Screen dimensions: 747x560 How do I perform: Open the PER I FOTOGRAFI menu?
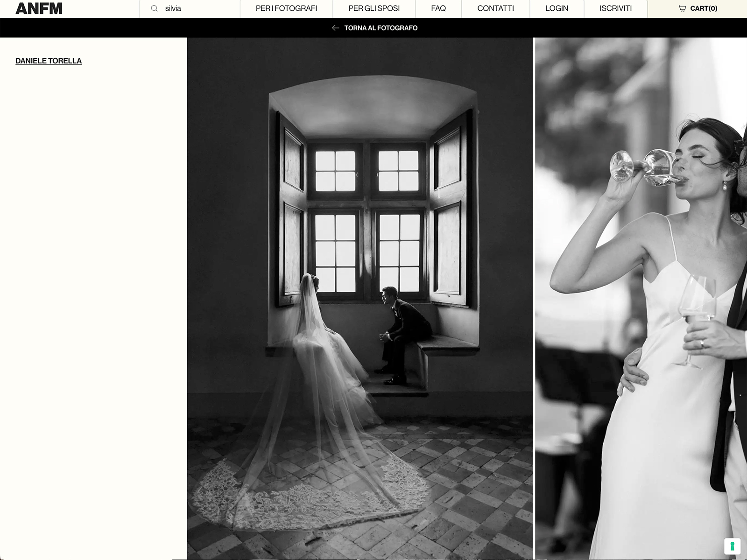[286, 8]
